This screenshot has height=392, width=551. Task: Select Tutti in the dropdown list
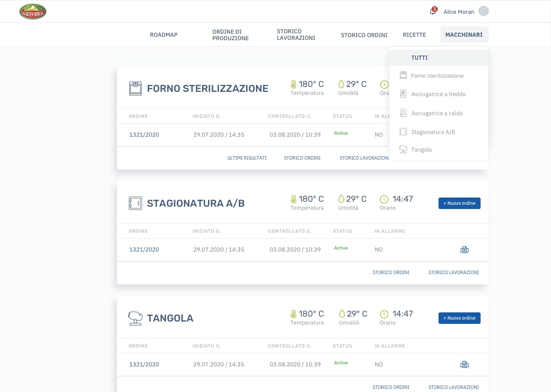(419, 58)
